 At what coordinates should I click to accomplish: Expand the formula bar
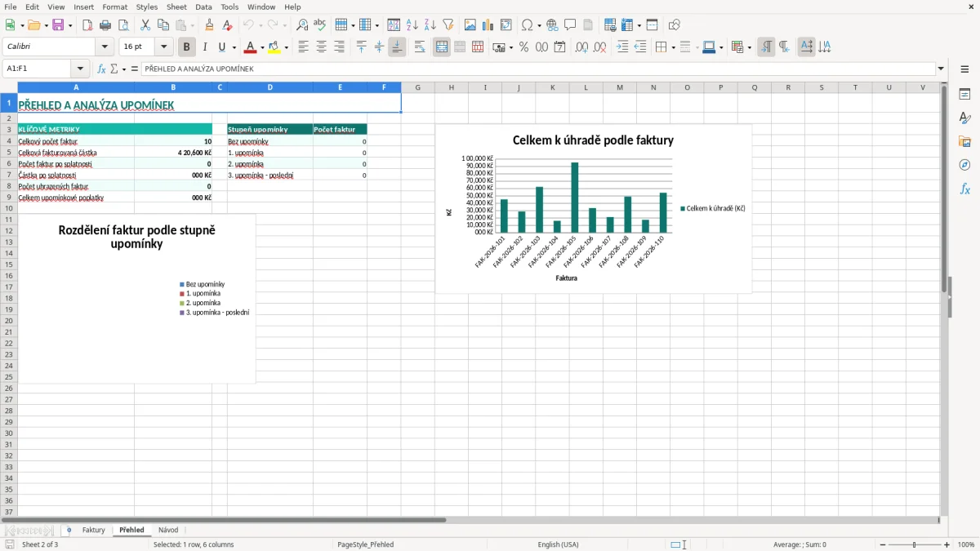(x=942, y=69)
